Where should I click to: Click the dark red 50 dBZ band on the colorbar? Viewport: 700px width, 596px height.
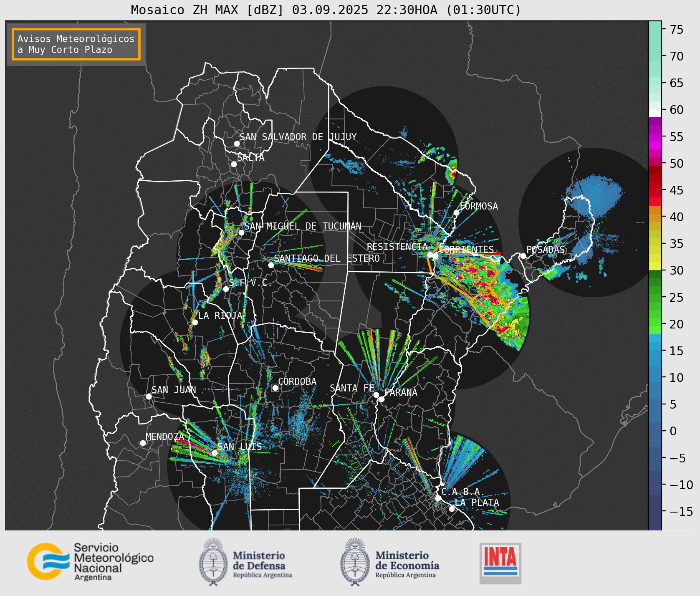tap(655, 169)
